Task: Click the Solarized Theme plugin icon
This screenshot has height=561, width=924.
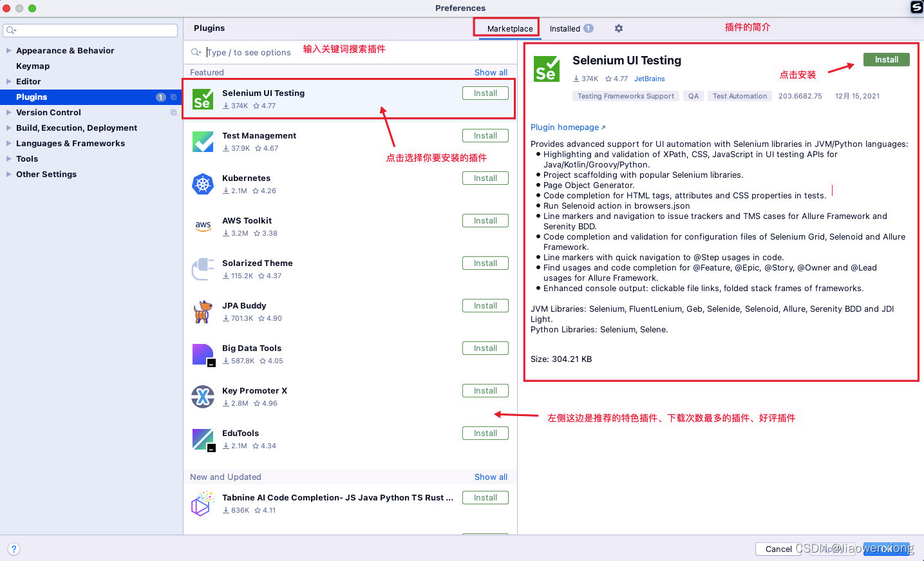Action: (x=203, y=269)
